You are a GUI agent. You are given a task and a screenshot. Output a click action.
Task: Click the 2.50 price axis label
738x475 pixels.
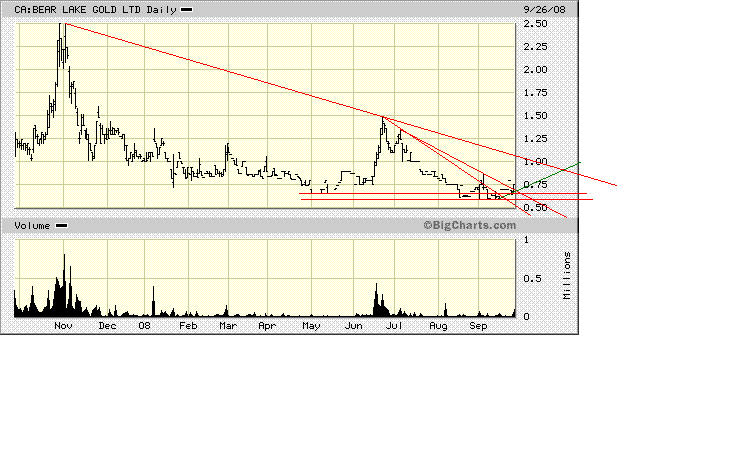coord(536,24)
